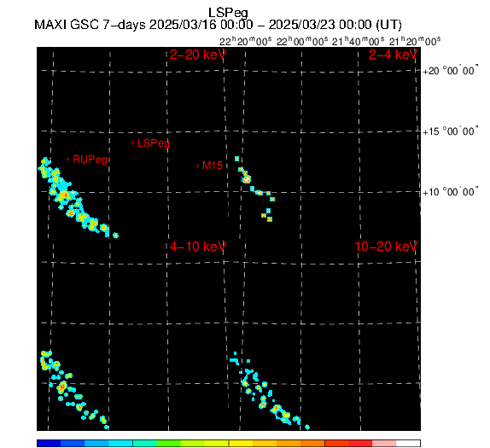Select the 10-20 keV panel label
The height and width of the screenshot is (448, 490).
(x=386, y=247)
